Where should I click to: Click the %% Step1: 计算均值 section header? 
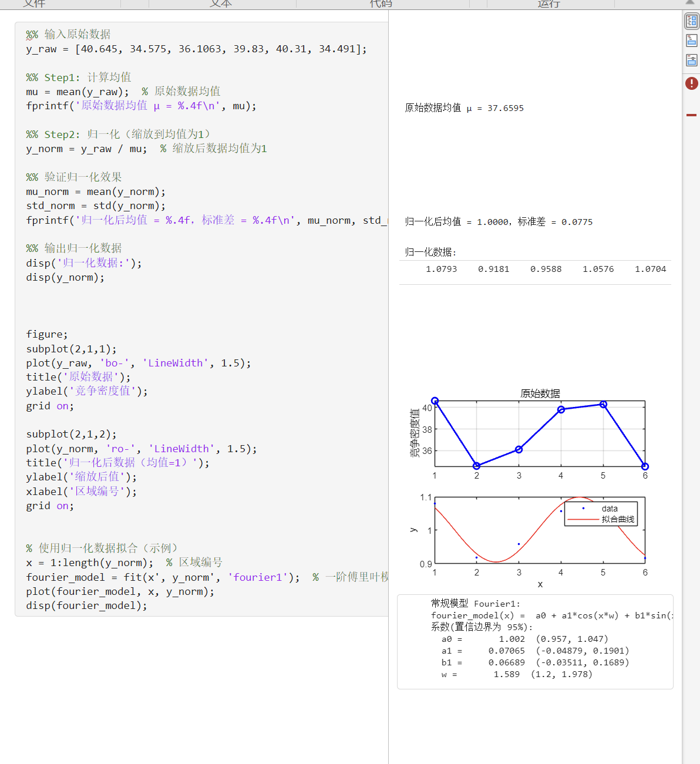pos(79,78)
